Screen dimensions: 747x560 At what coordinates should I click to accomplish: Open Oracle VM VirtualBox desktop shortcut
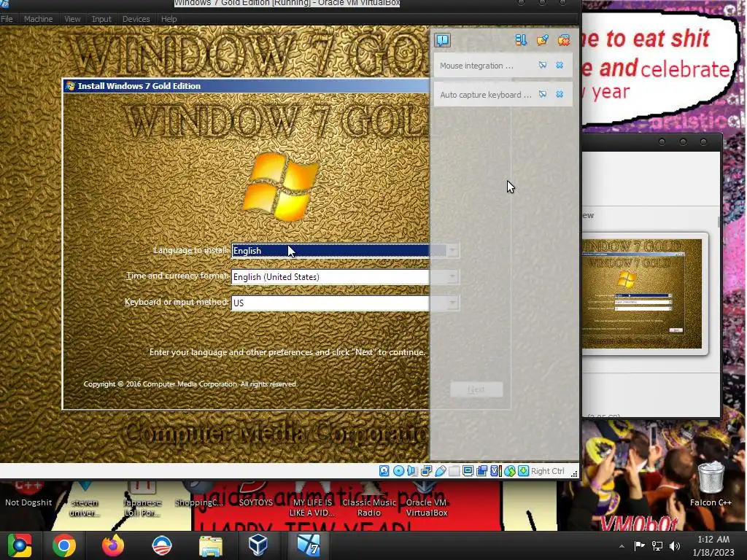(x=426, y=499)
